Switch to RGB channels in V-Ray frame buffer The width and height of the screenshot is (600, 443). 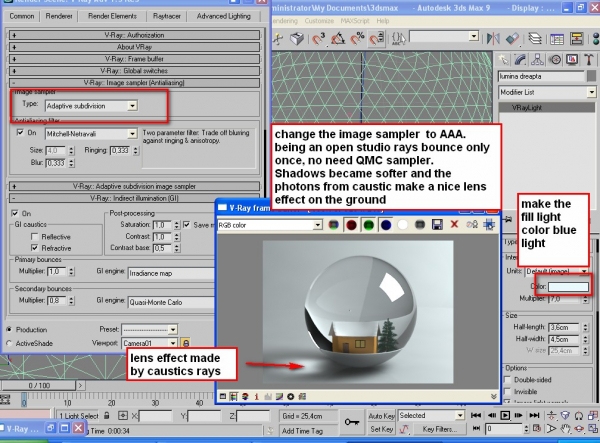tap(334, 225)
